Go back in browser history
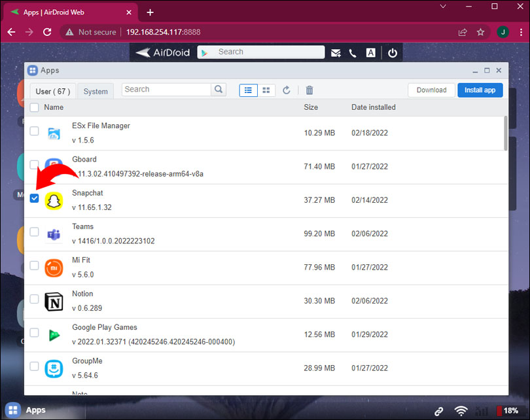530x420 pixels. (x=12, y=32)
